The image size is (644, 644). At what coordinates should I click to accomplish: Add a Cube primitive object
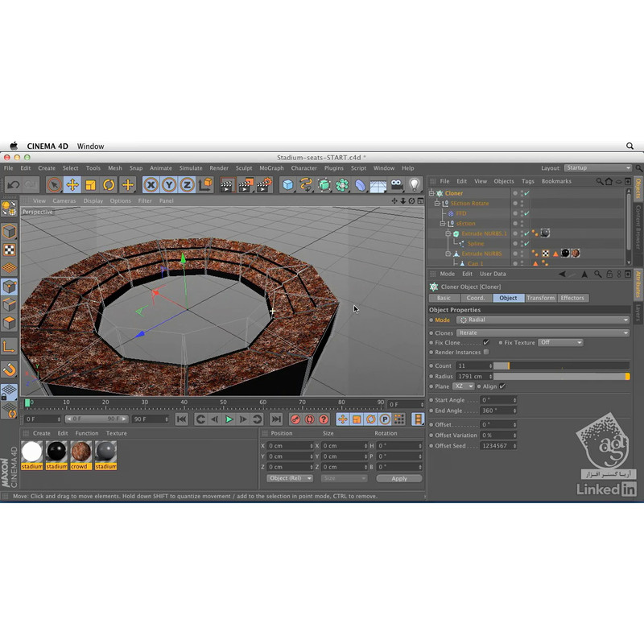tap(287, 185)
